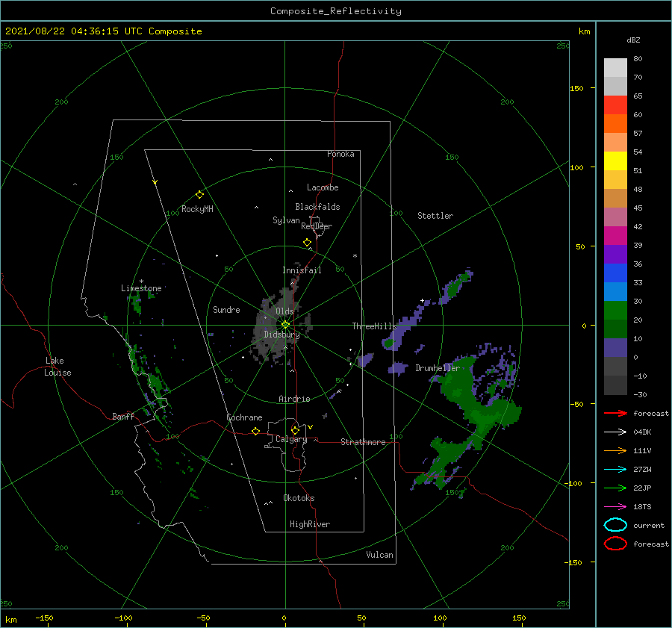Click the 20 dBZ green color swatch

(x=615, y=310)
